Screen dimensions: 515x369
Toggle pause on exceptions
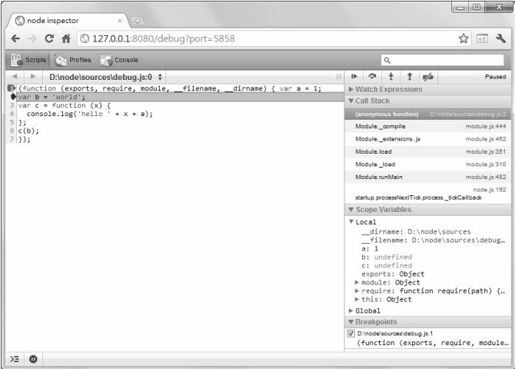click(33, 359)
